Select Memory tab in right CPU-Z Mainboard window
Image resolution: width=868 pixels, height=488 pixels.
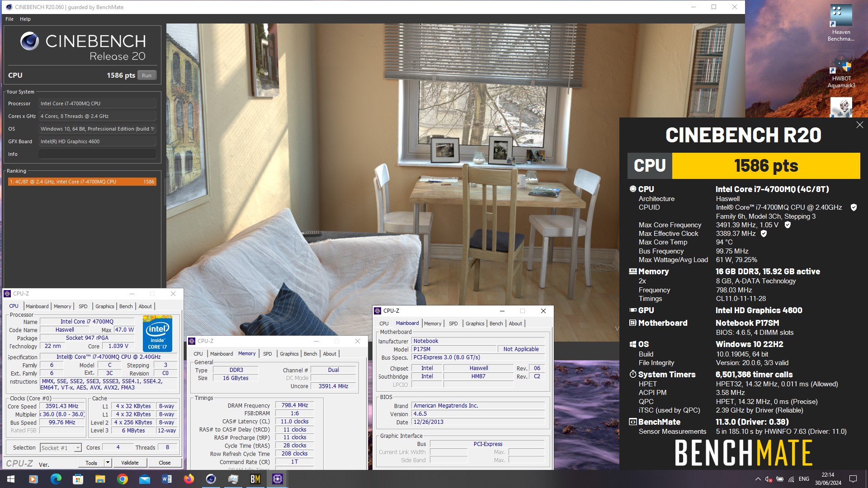coord(433,324)
